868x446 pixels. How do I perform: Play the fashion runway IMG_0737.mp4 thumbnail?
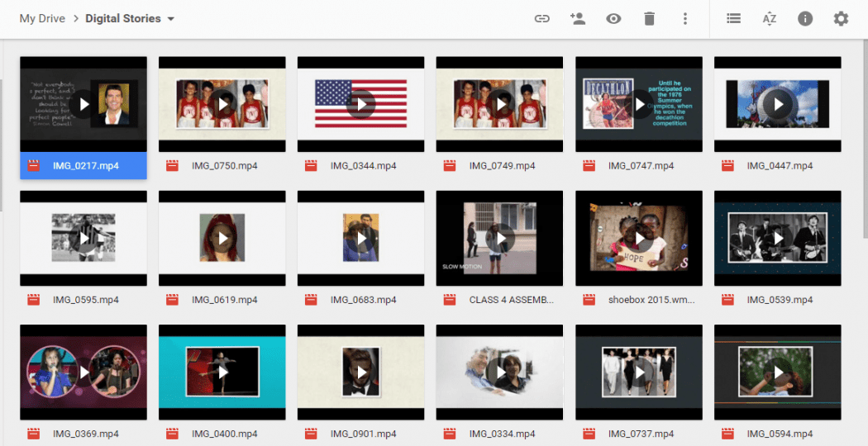point(639,372)
